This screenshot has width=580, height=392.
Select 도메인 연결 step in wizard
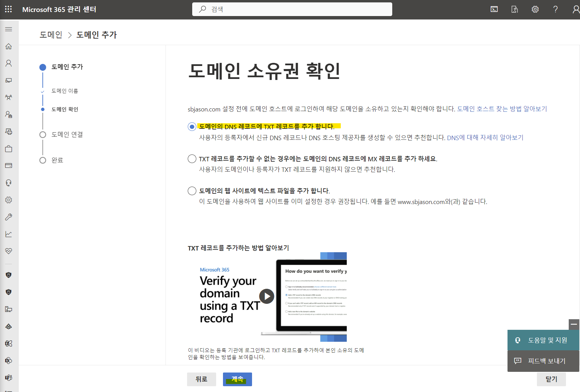coord(67,135)
